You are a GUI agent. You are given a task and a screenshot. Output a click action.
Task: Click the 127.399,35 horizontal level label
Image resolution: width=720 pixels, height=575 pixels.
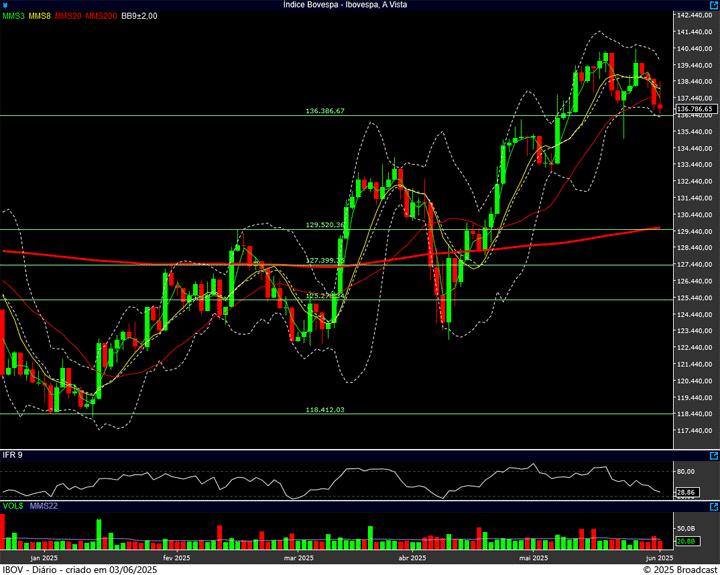click(x=325, y=260)
